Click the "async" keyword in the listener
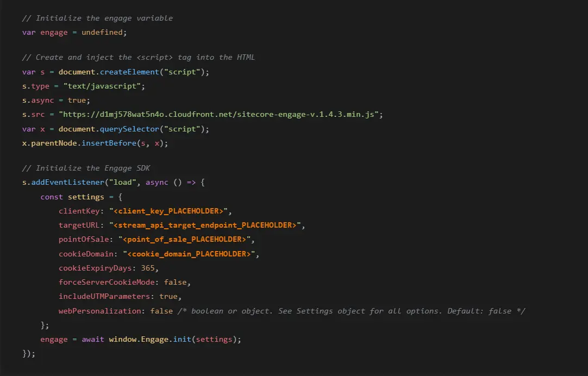Screen dimensions: 588x376 157,182
